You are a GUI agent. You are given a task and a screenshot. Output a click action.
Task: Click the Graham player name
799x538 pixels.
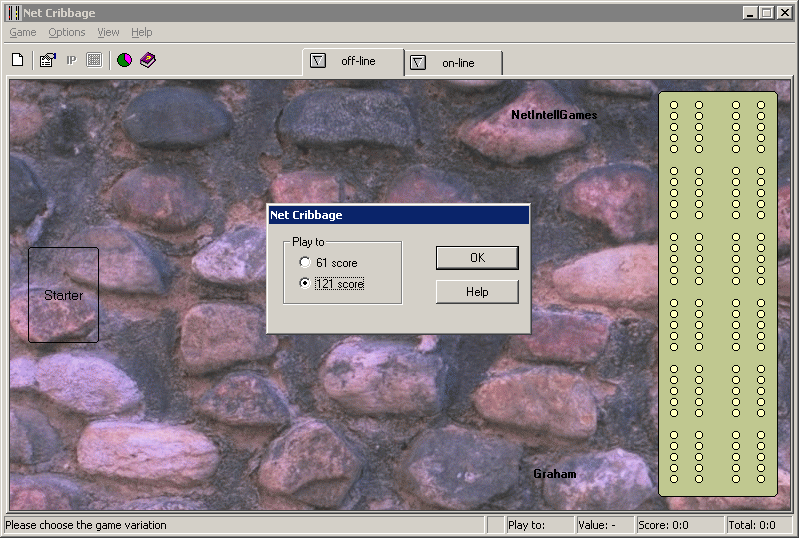tap(554, 474)
